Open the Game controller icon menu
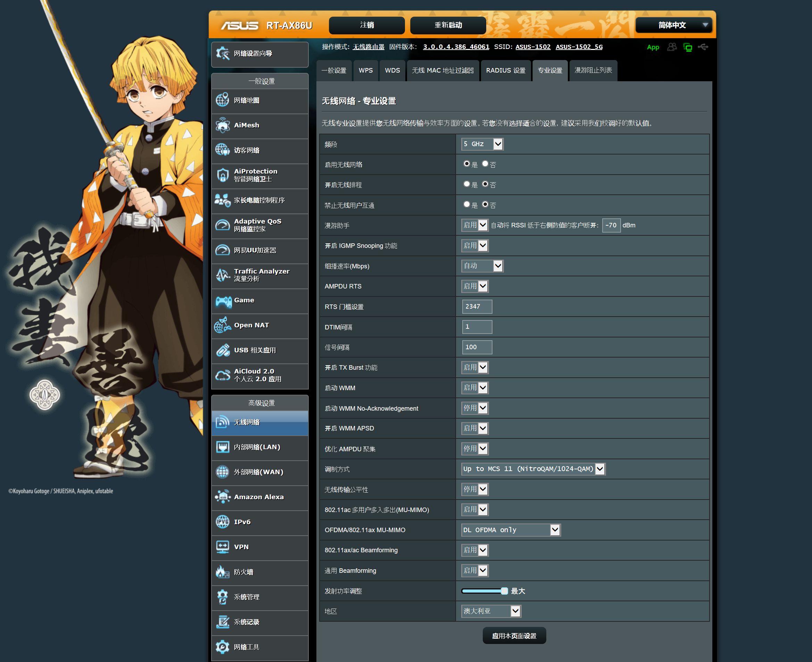The image size is (812, 662). (223, 301)
